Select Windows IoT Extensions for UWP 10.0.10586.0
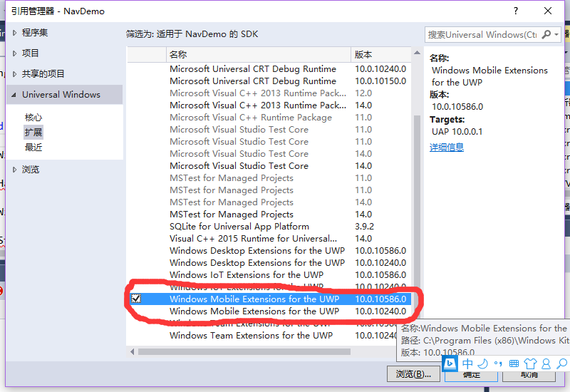 point(269,275)
